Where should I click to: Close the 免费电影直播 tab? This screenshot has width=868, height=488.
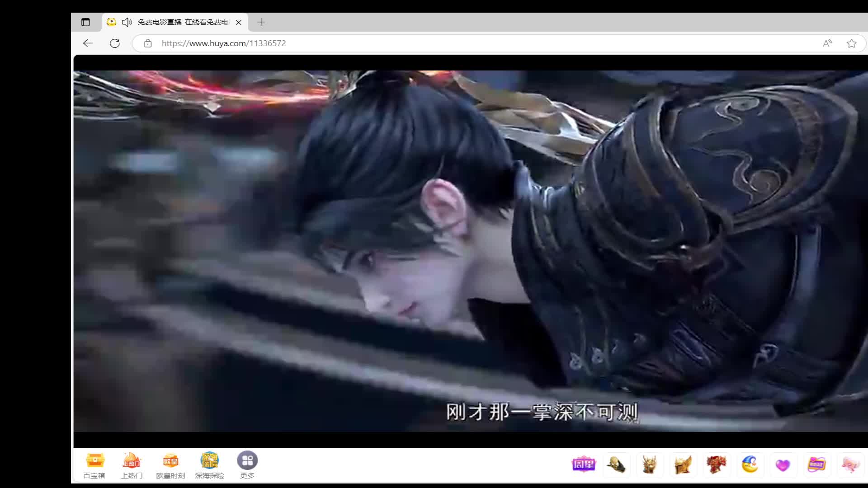click(239, 22)
